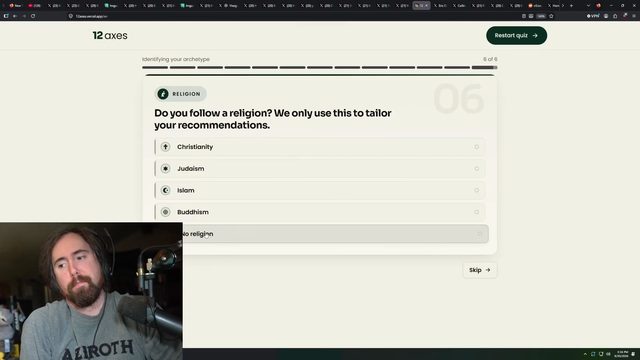This screenshot has height=360, width=640.
Task: Switch to the 'Hom' browser tab
Action: (553, 6)
